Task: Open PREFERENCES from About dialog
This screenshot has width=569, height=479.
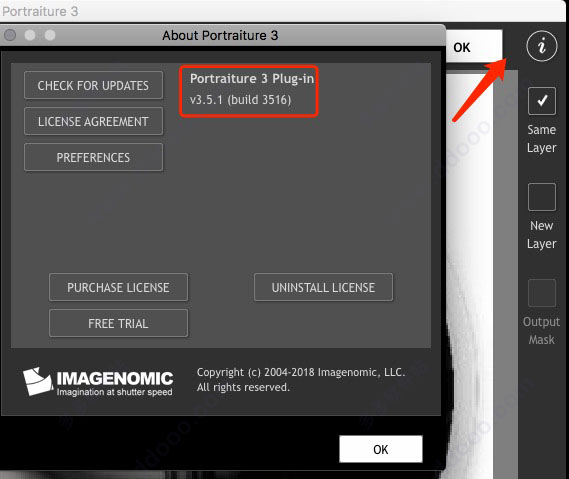Action: coord(93,157)
